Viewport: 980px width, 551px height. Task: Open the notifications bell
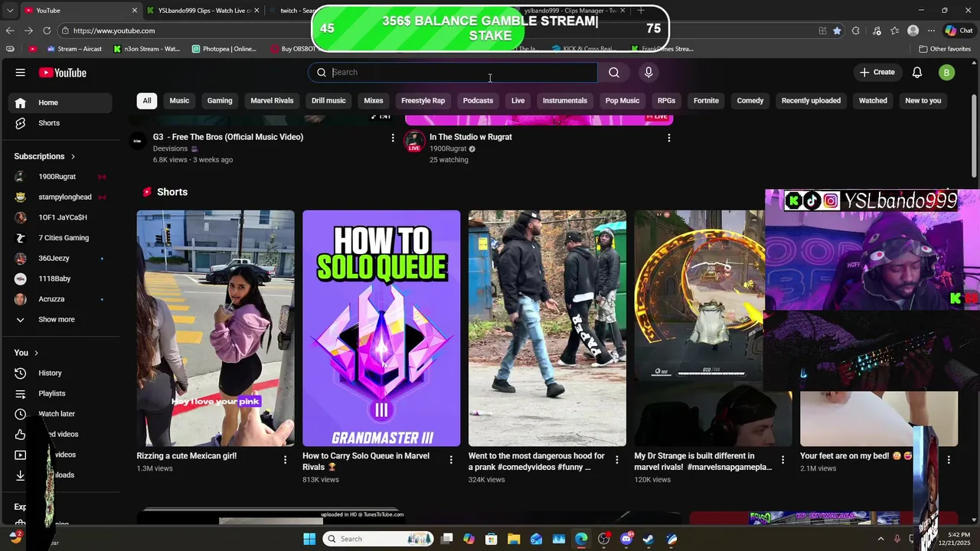tap(917, 72)
